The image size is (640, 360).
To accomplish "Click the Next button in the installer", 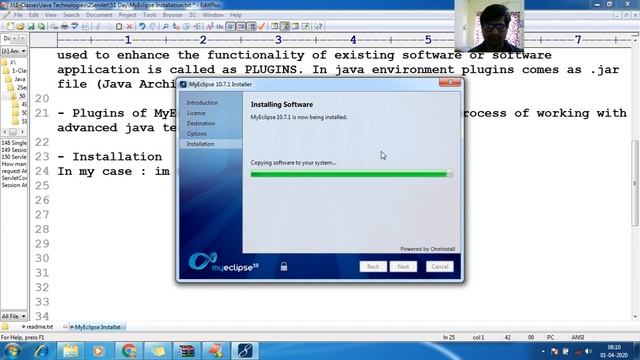I will tap(403, 267).
